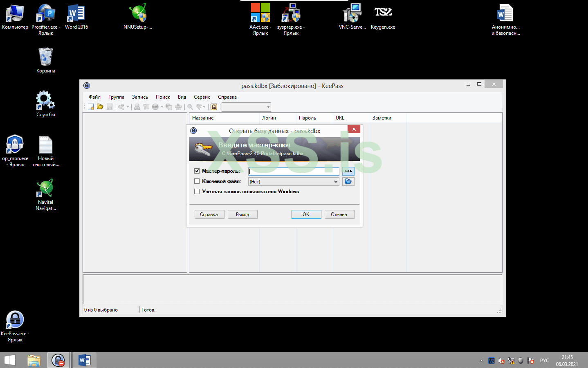This screenshot has width=588, height=368.
Task: Click the Open URL globe icon
Action: 155,107
